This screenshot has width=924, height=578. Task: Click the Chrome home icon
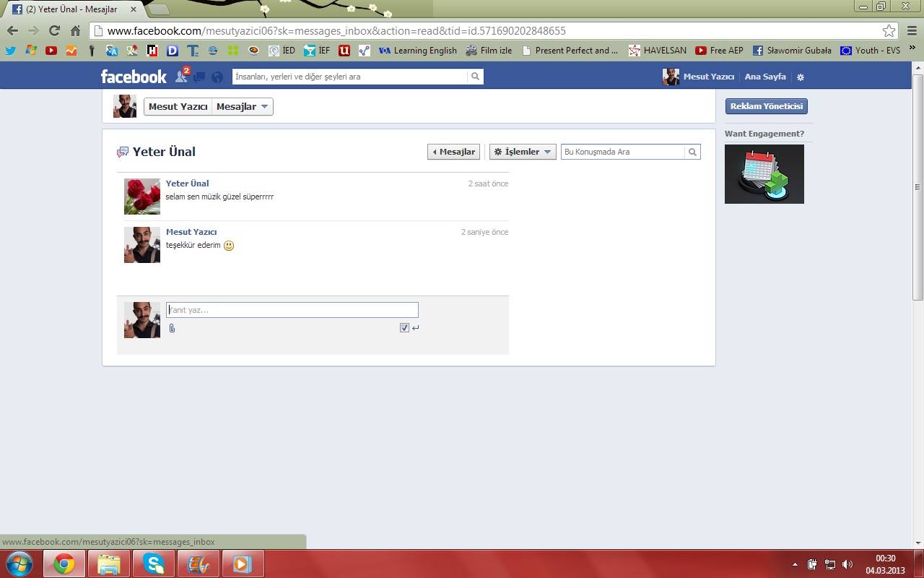pos(75,31)
